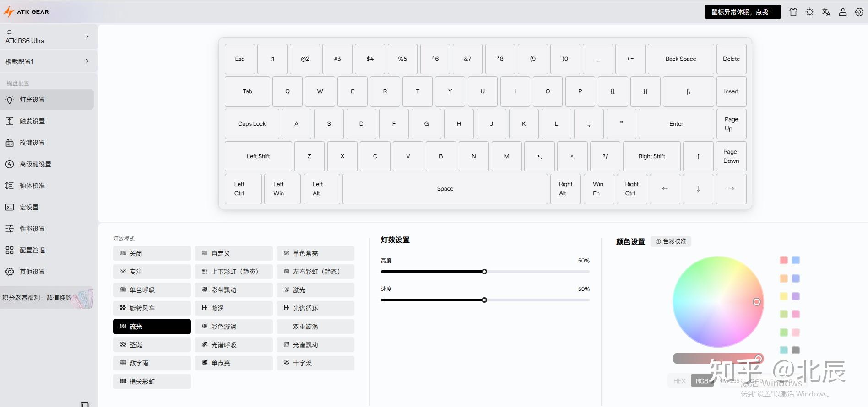This screenshot has height=407, width=868.
Task: Select the 圣诞 lighting effect
Action: pyautogui.click(x=152, y=345)
